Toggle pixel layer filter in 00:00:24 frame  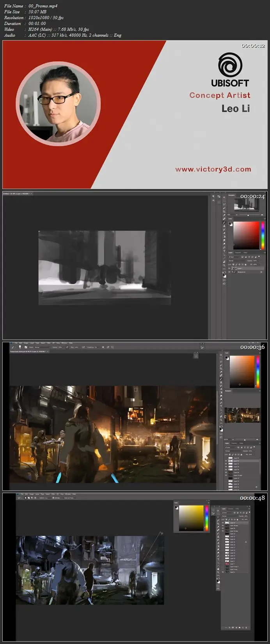(242, 257)
